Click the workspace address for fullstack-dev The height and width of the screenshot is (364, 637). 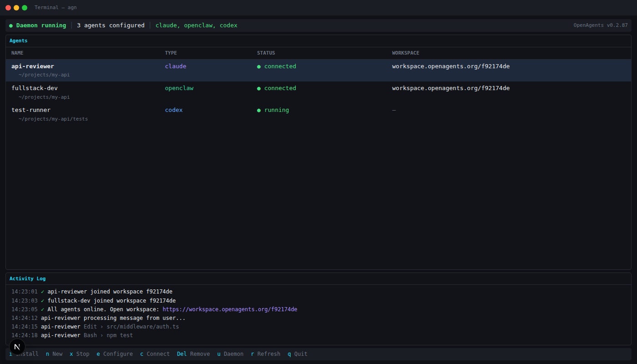(450, 88)
